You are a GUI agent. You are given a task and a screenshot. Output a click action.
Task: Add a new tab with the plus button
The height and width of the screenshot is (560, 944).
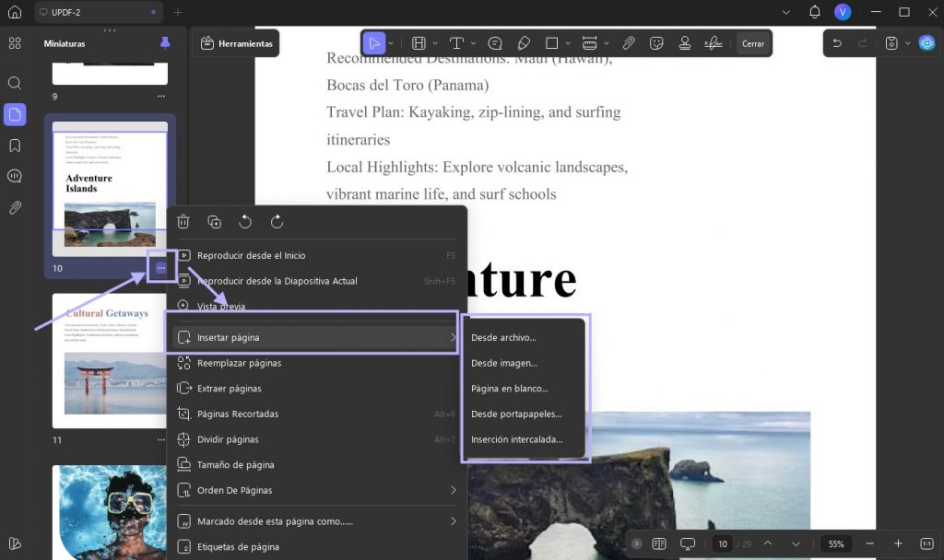178,12
